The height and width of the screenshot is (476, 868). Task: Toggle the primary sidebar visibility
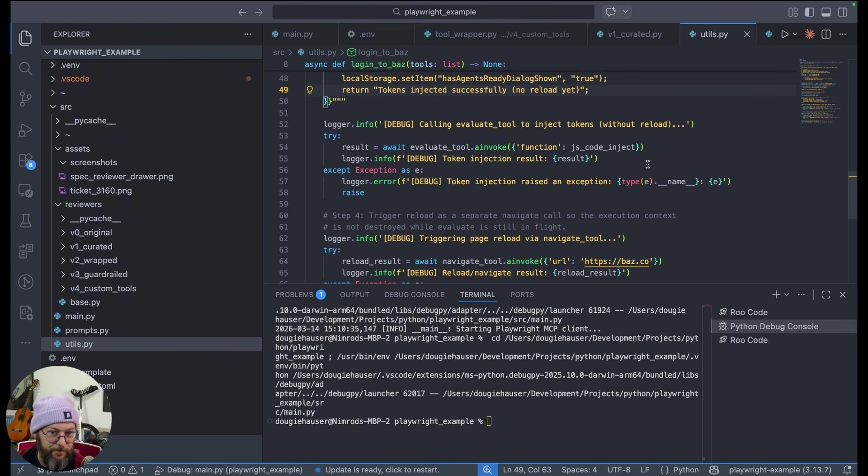click(809, 12)
